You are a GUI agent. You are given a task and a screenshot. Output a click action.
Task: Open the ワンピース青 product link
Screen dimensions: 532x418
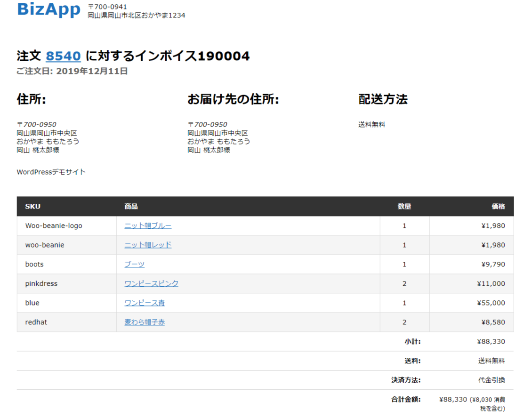(x=145, y=303)
